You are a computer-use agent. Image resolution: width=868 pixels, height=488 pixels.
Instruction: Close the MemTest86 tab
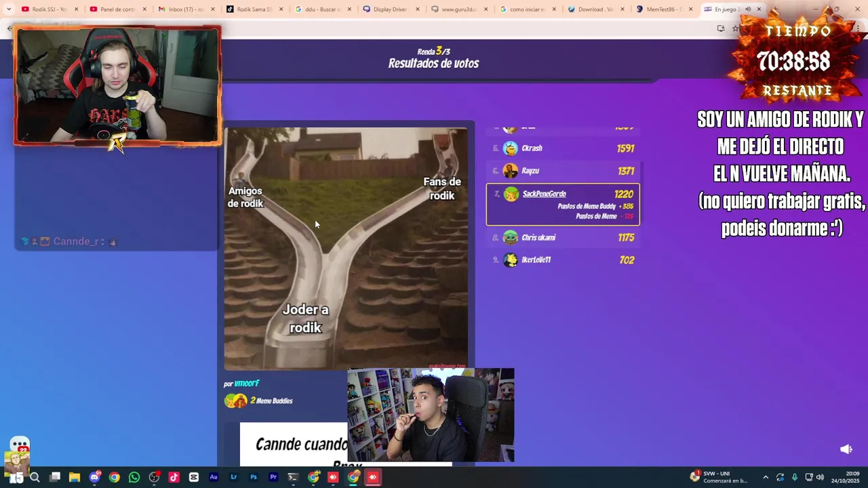click(x=691, y=9)
